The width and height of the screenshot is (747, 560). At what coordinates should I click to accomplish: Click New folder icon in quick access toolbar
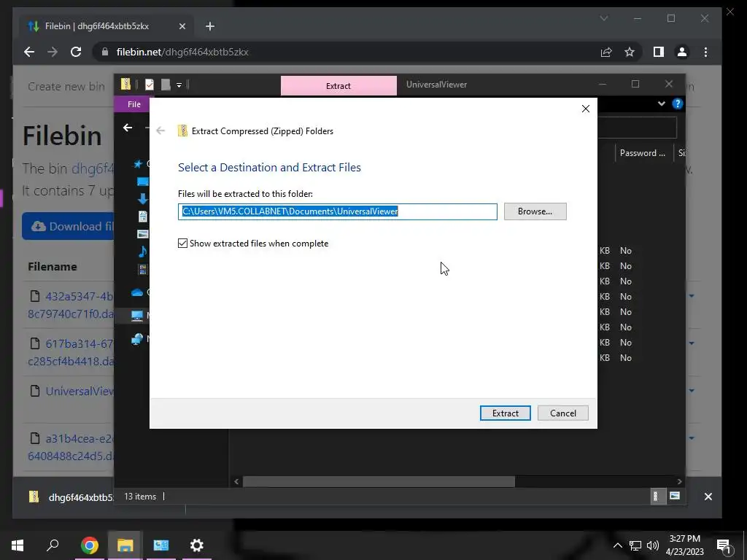[166, 85]
